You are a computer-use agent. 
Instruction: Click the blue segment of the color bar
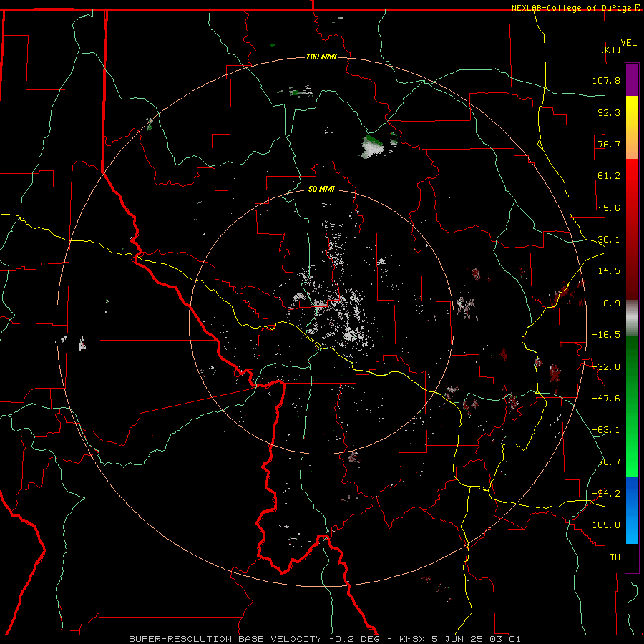click(632, 510)
